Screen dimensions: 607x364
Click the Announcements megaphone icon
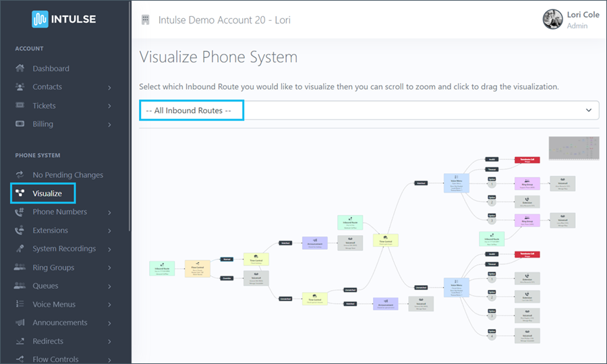(20, 322)
